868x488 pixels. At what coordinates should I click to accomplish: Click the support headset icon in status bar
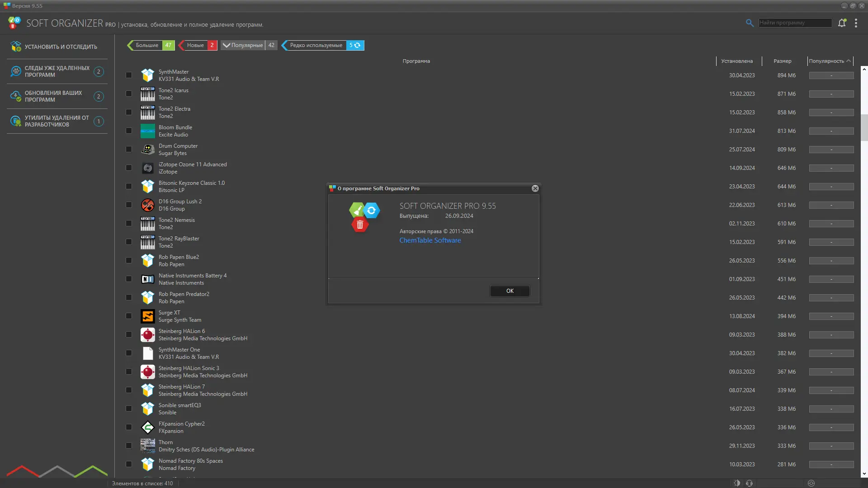750,483
